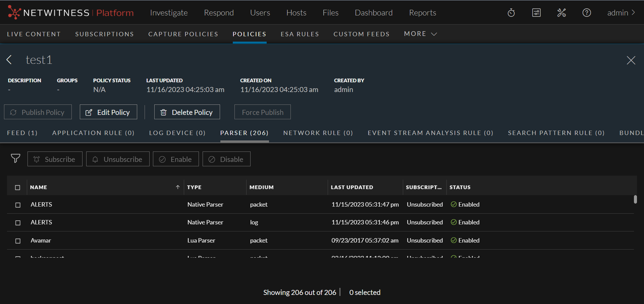Open the jobs stopwatch icon
Viewport: 644px width, 304px height.
(511, 13)
